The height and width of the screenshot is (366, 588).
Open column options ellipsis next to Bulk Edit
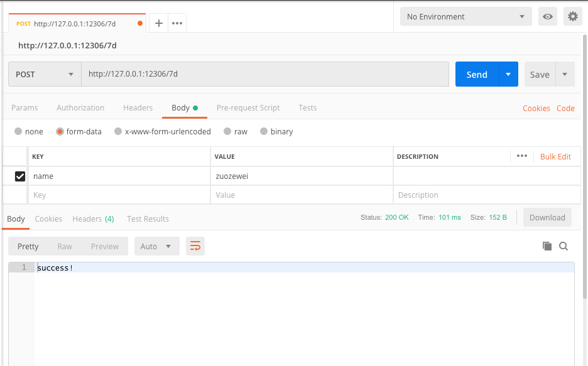point(521,156)
